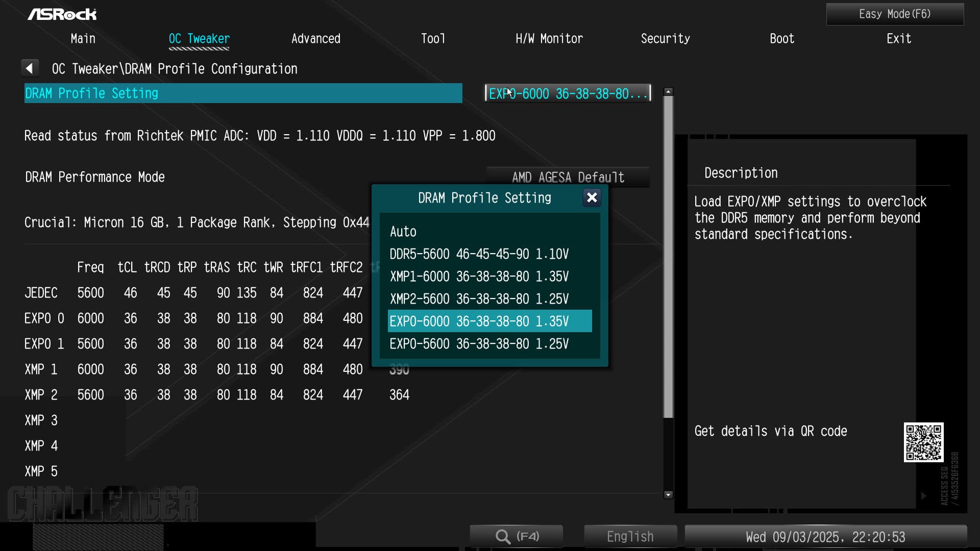Open the Advanced tab
Image resolution: width=980 pixels, height=551 pixels.
coord(315,39)
